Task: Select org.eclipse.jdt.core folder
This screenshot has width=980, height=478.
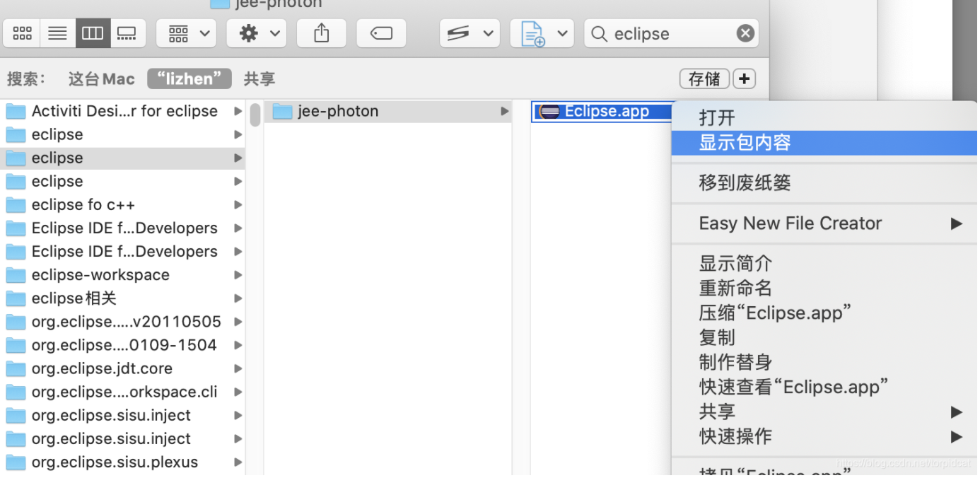Action: [x=123, y=368]
